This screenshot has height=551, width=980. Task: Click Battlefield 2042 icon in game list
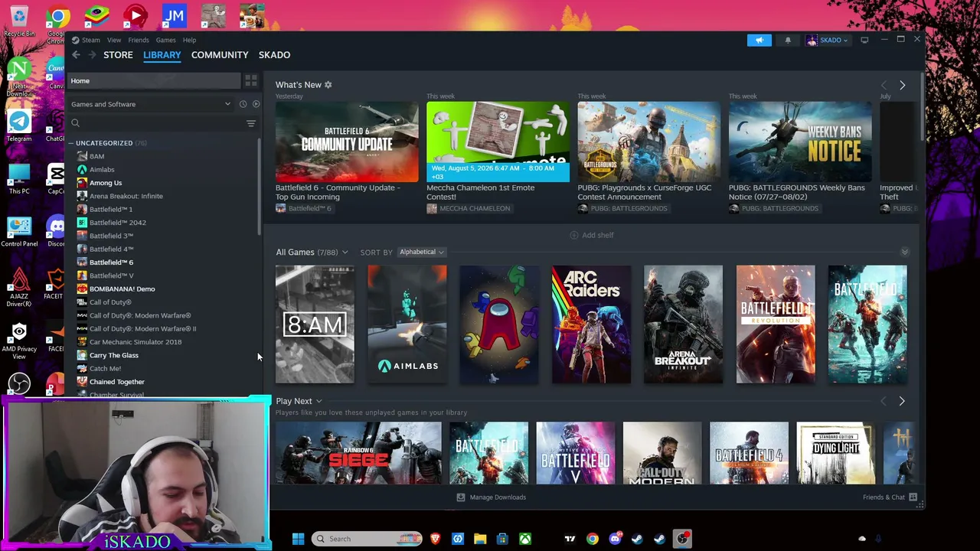click(x=82, y=223)
